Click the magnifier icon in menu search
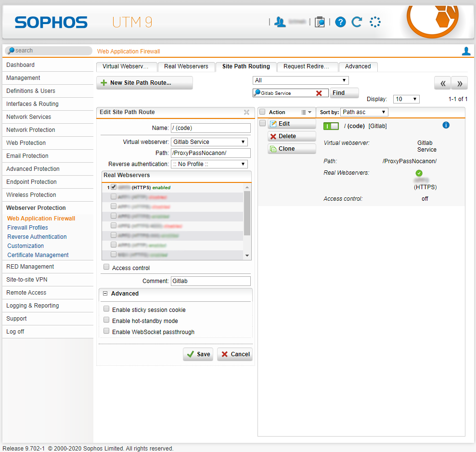The image size is (476, 452). tap(11, 51)
